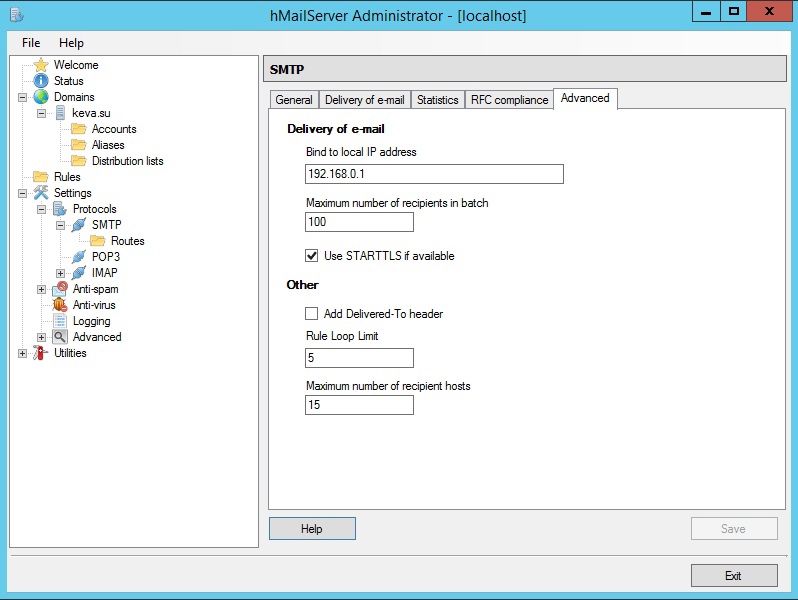Click Maximum number of recipient hosts field

point(359,405)
